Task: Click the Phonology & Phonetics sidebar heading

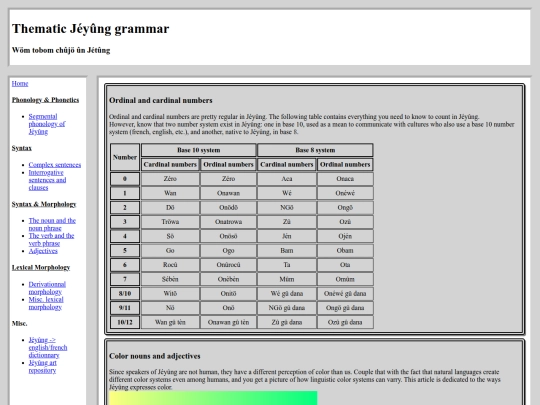Action: coord(45,100)
